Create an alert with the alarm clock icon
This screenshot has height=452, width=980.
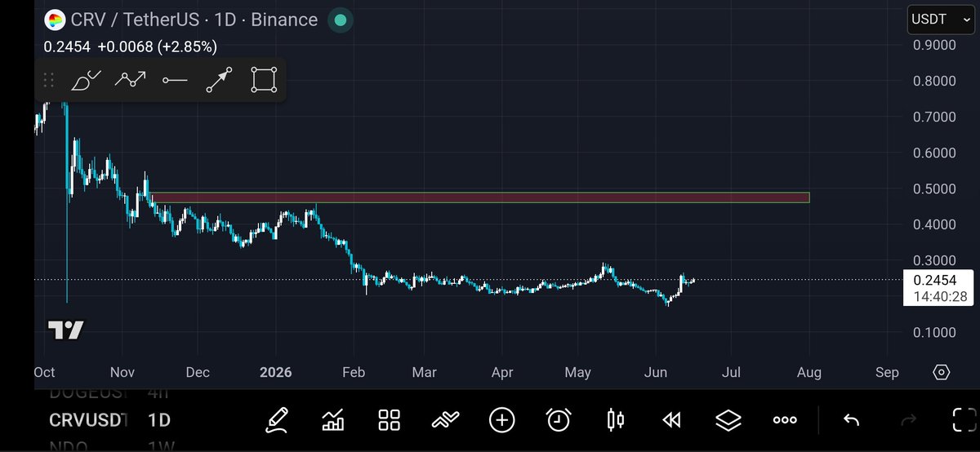click(x=559, y=420)
